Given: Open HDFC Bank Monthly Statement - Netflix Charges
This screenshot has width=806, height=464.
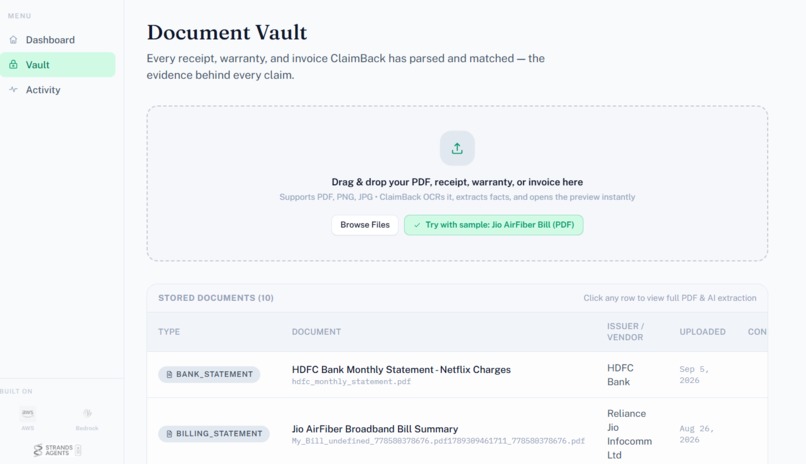Looking at the screenshot, I should [x=401, y=369].
